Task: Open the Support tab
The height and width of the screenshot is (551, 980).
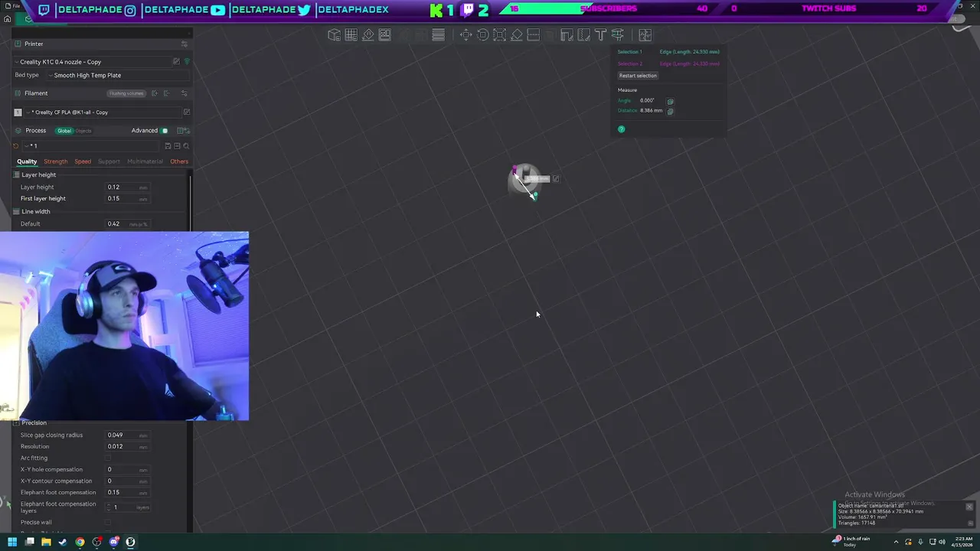Action: click(x=109, y=161)
